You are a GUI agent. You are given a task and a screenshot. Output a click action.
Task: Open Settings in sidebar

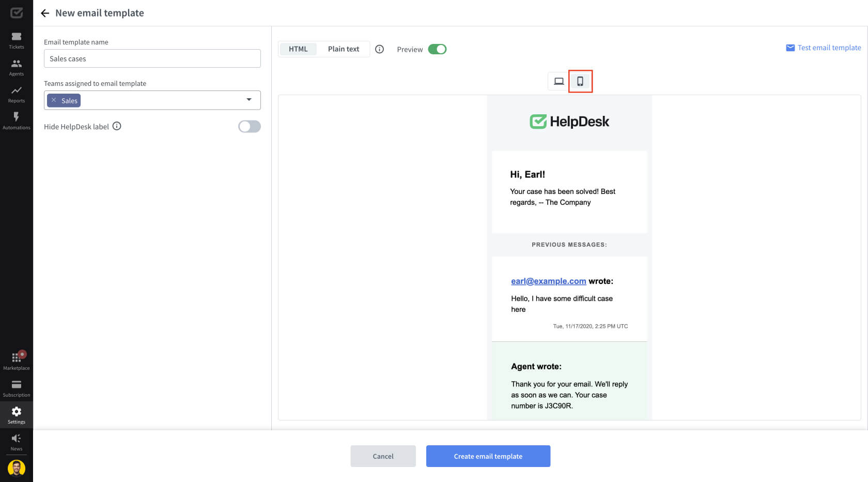click(17, 415)
